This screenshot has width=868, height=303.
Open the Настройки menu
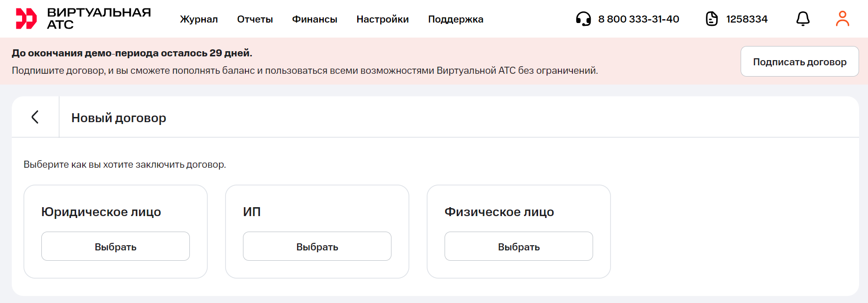[383, 19]
